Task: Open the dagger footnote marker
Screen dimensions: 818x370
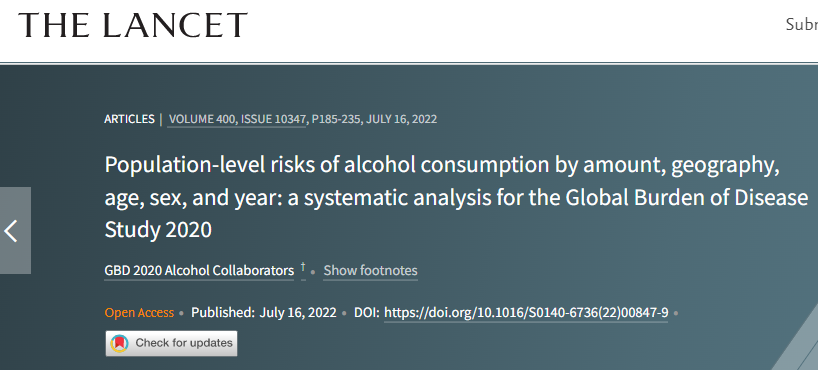Action: pos(303,269)
